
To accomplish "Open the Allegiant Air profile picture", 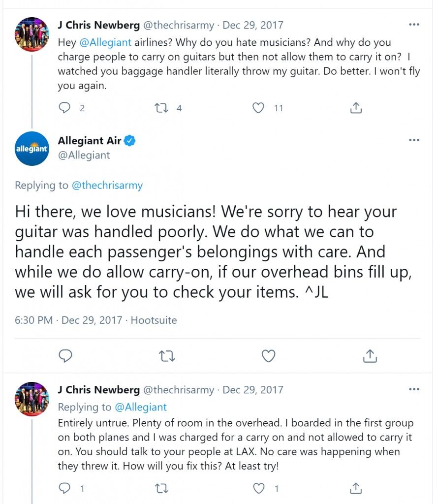I will click(x=32, y=149).
